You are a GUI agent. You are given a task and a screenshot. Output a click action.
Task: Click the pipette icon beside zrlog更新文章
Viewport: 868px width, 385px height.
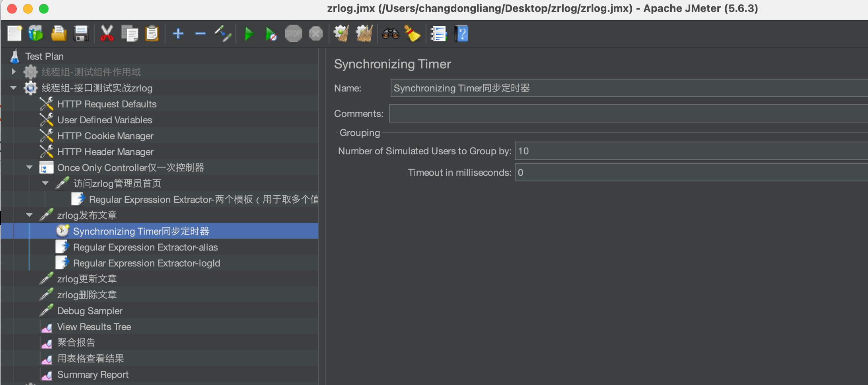[x=47, y=278]
